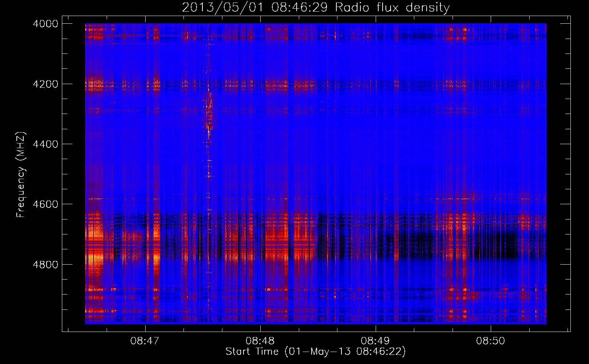Select the 08:48 time tick label
The image size is (589, 364).
click(x=260, y=341)
